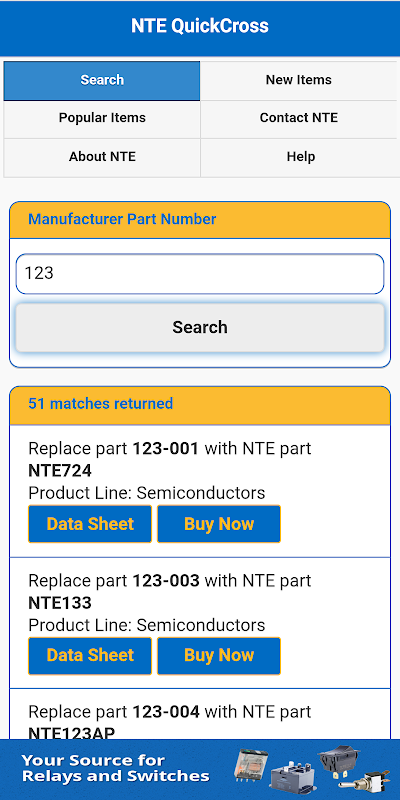Open the About NTE tab
The height and width of the screenshot is (800, 400).
pyautogui.click(x=102, y=157)
